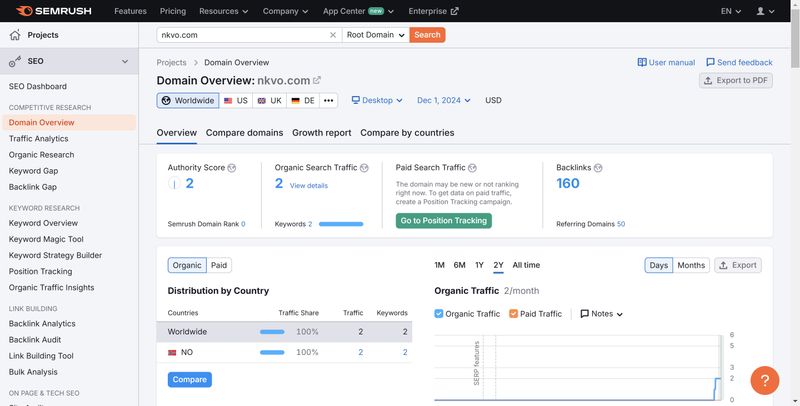Switch distribution to Paid
The width and height of the screenshot is (800, 406).
tap(219, 265)
